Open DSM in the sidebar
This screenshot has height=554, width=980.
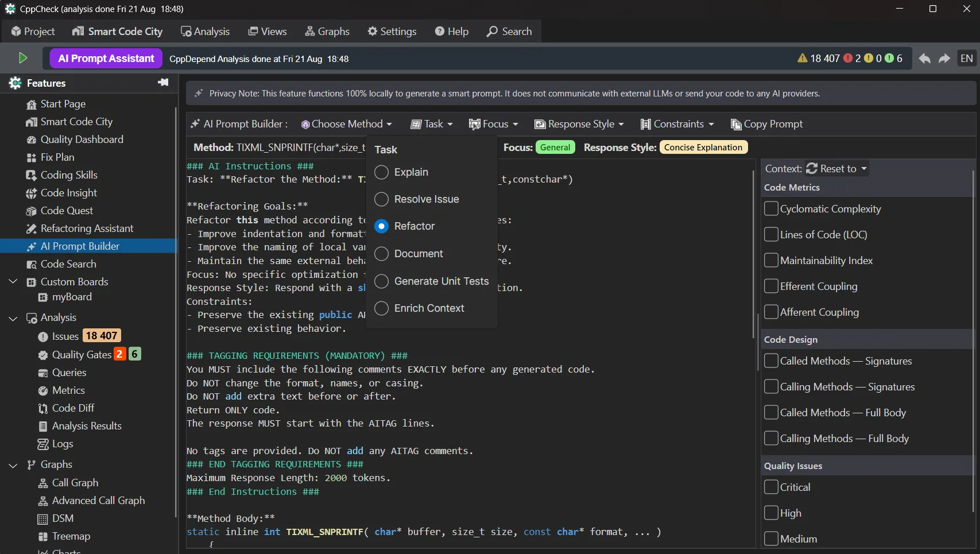(56, 518)
